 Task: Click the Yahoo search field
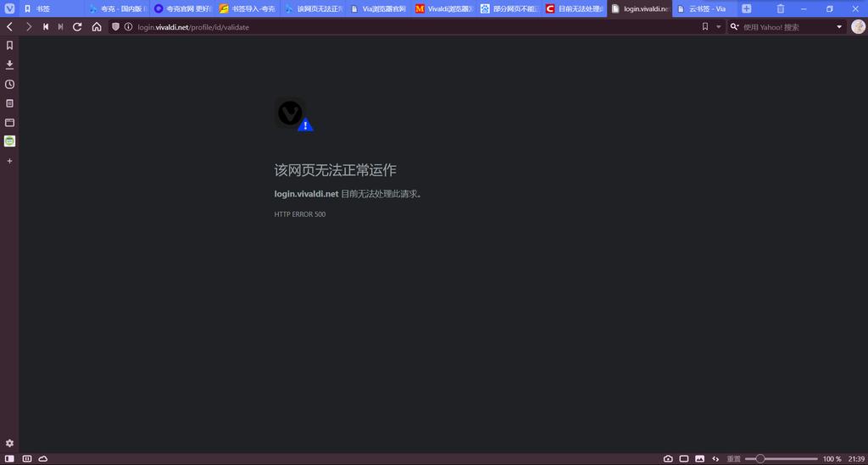coord(787,26)
